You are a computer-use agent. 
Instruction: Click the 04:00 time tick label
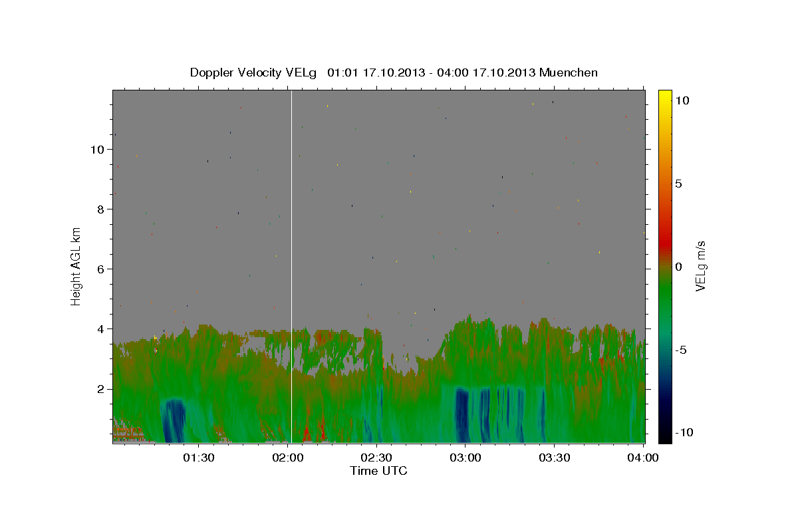[x=642, y=458]
